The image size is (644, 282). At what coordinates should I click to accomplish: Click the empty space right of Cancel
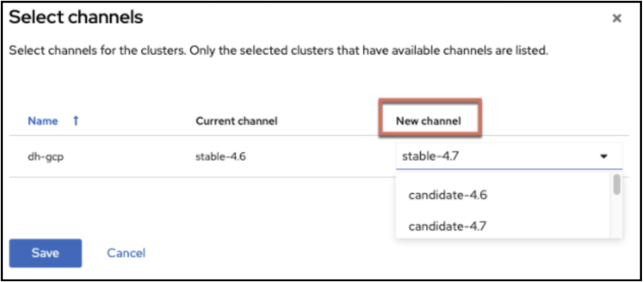click(x=262, y=253)
